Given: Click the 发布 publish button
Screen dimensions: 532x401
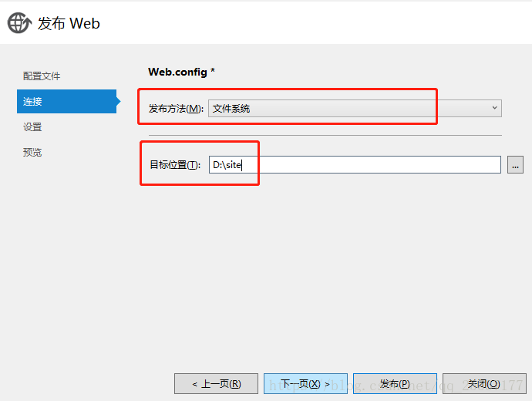Looking at the screenshot, I should 395,383.
